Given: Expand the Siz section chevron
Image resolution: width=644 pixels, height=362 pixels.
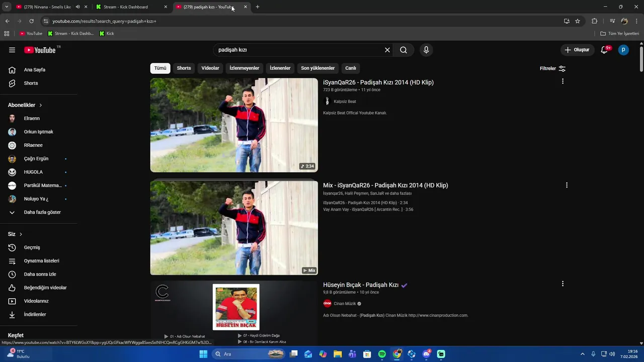Looking at the screenshot, I should pos(21,234).
